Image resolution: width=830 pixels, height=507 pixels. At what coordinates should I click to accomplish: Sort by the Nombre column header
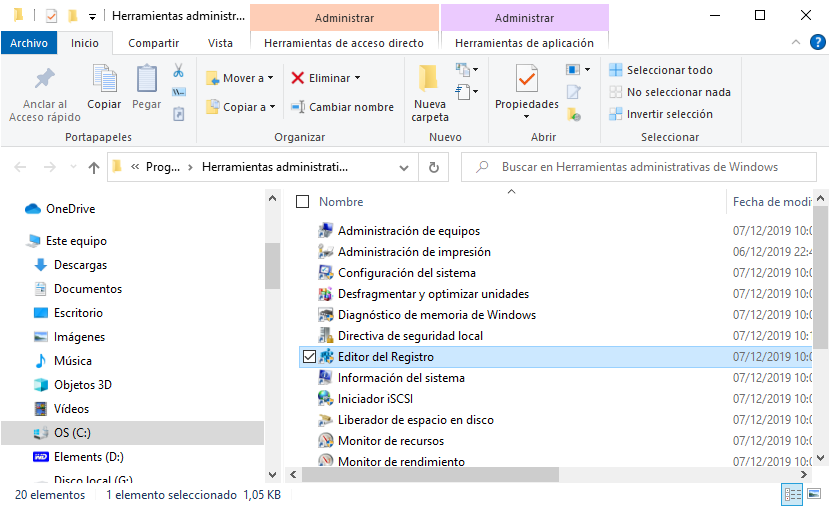(341, 202)
